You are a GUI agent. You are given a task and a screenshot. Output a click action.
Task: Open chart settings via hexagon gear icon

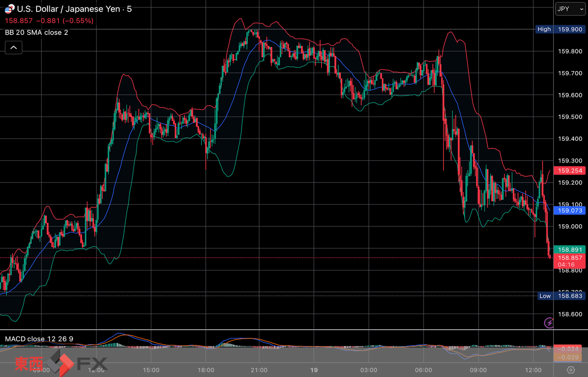[x=571, y=370]
